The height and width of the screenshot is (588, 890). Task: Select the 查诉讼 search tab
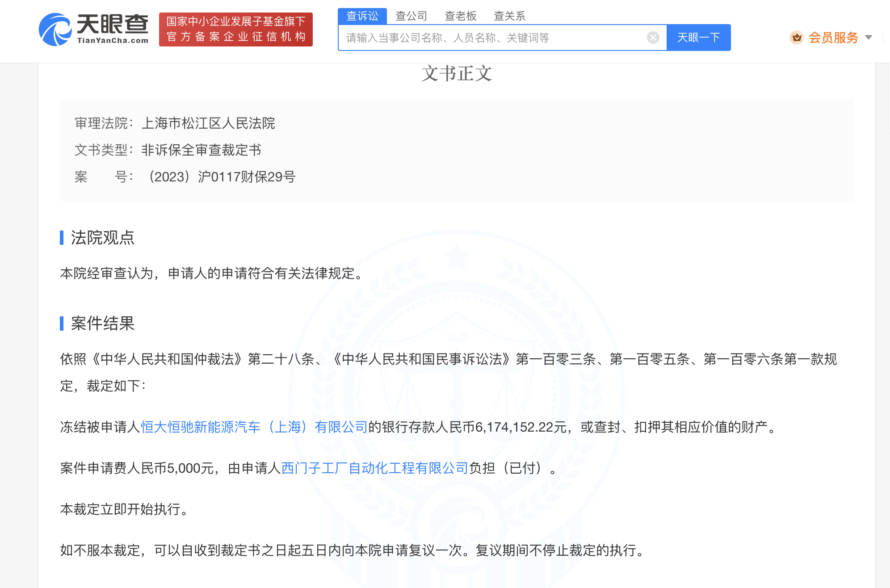362,16
